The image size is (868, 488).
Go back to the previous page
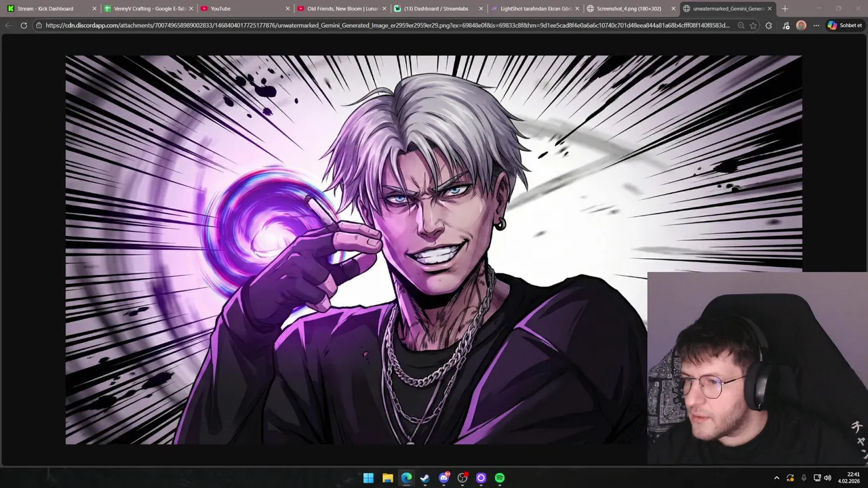(8, 25)
